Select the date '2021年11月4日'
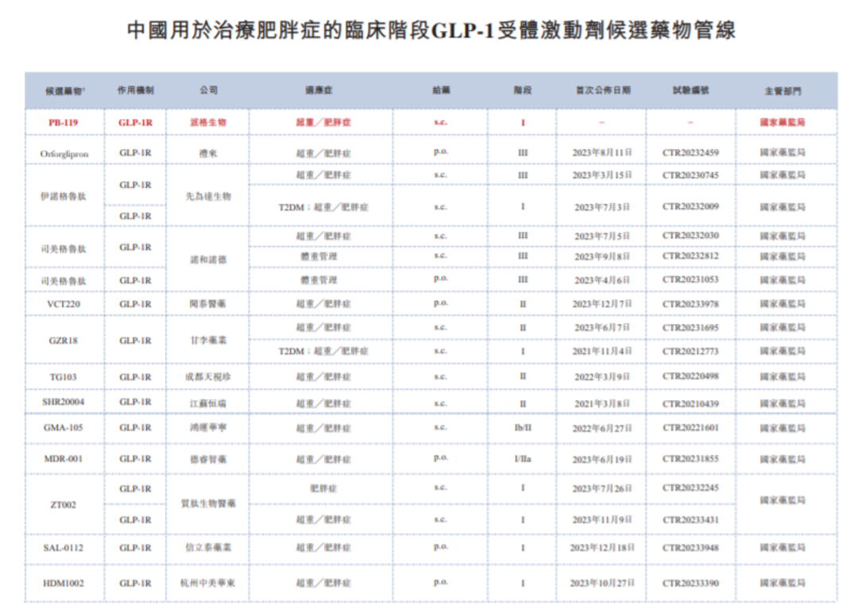This screenshot has width=858, height=616. (x=602, y=352)
